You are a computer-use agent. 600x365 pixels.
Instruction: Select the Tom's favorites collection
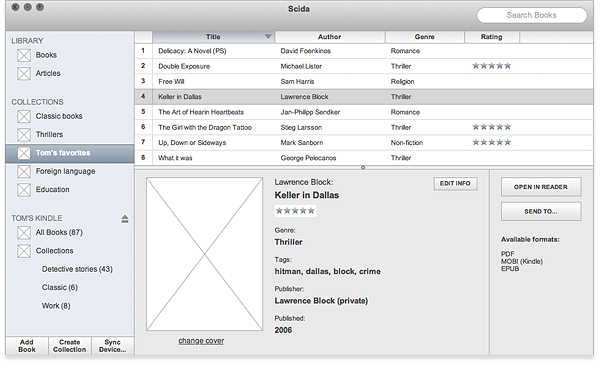(x=70, y=153)
